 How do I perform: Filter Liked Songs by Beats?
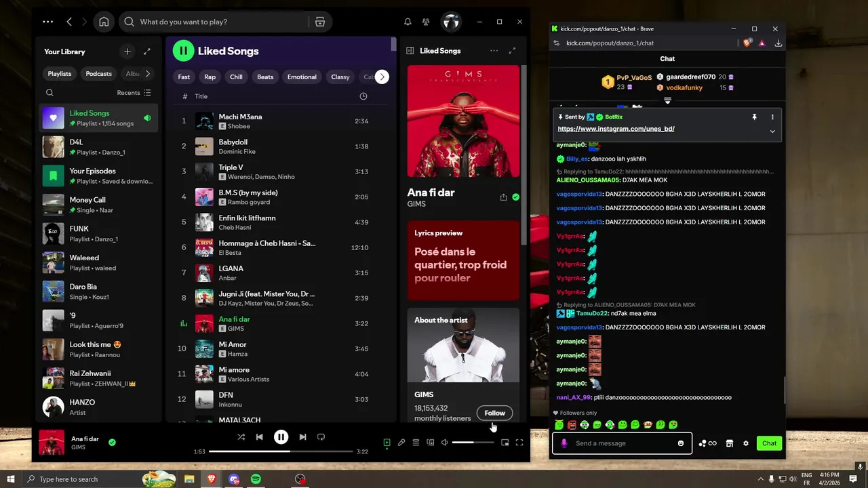[265, 77]
